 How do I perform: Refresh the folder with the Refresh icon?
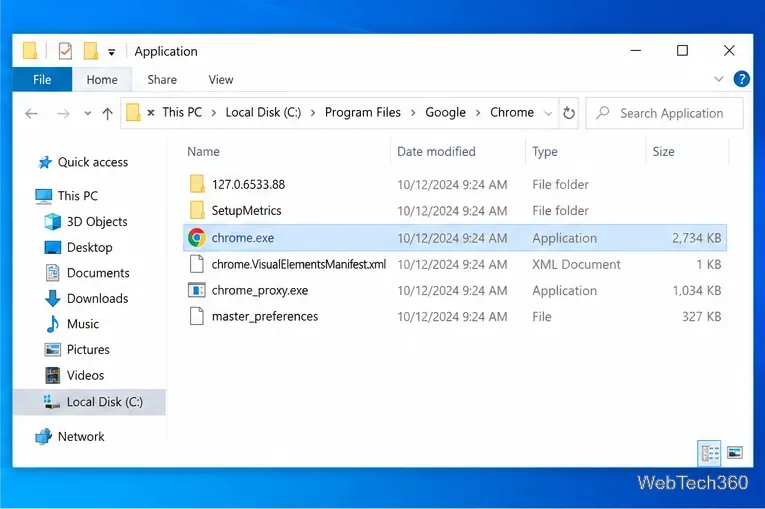click(569, 113)
